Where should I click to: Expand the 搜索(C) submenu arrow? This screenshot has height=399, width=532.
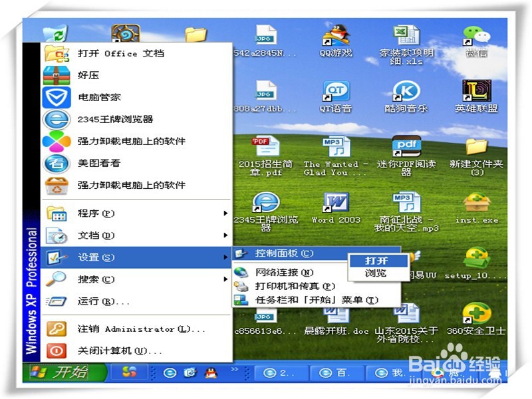[x=225, y=279]
